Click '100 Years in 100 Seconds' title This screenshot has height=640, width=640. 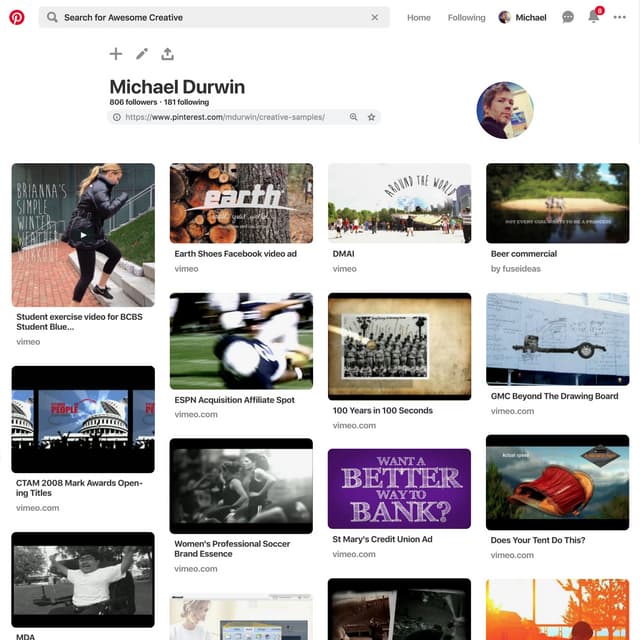[382, 411]
